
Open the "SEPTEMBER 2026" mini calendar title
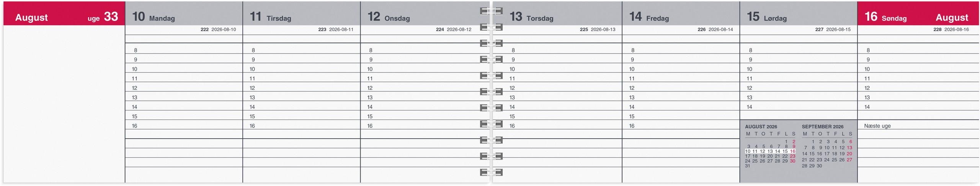tap(822, 127)
